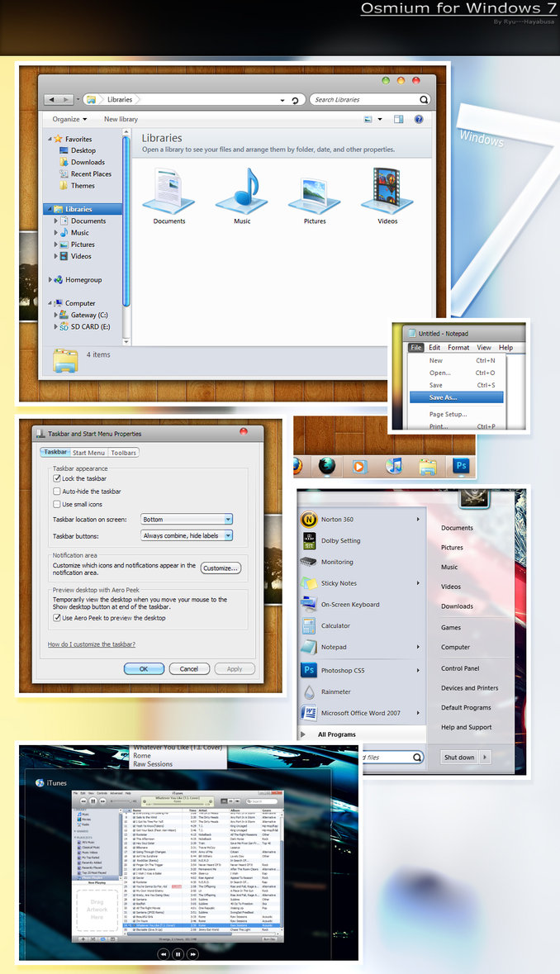Follow How do I customize the taskbar link
Image resolution: width=560 pixels, height=974 pixels.
pyautogui.click(x=92, y=644)
